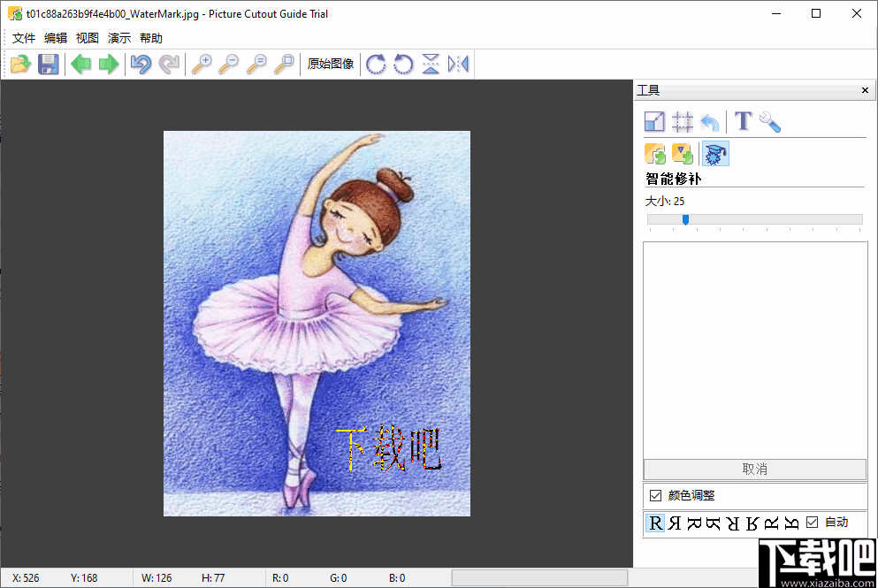The height and width of the screenshot is (588, 878).
Task: Click the 大小: 25 label
Action: tap(665, 201)
